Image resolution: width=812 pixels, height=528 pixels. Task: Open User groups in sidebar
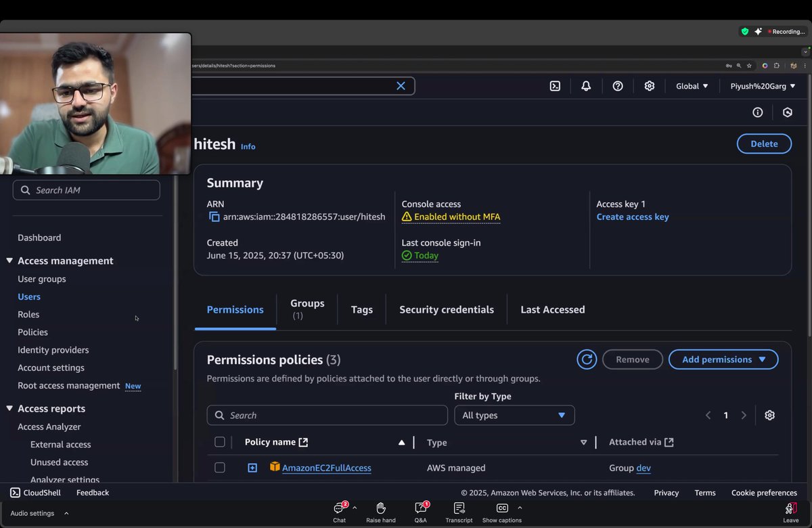pyautogui.click(x=42, y=279)
